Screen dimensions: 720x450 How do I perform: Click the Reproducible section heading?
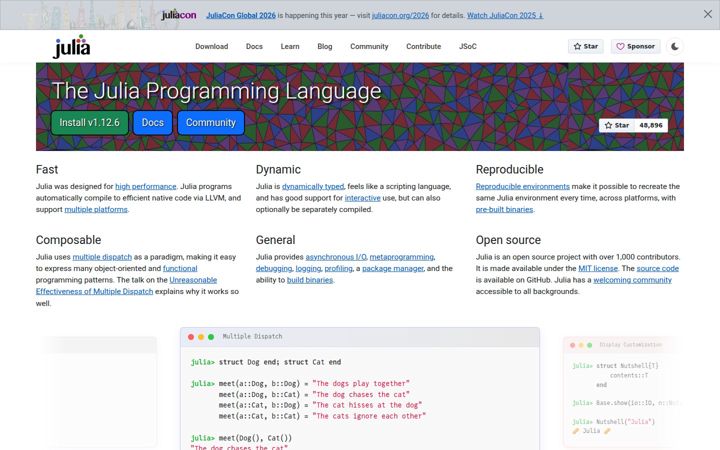[x=509, y=169]
